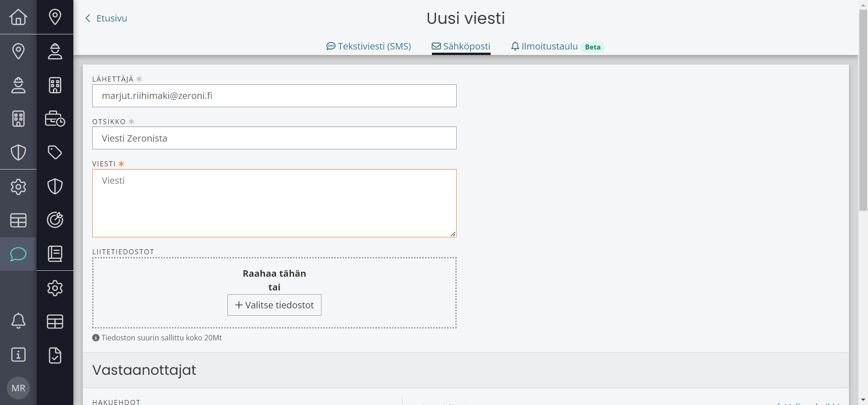Click the shield icon in the dark sidebar
The image size is (868, 405).
pos(55,186)
